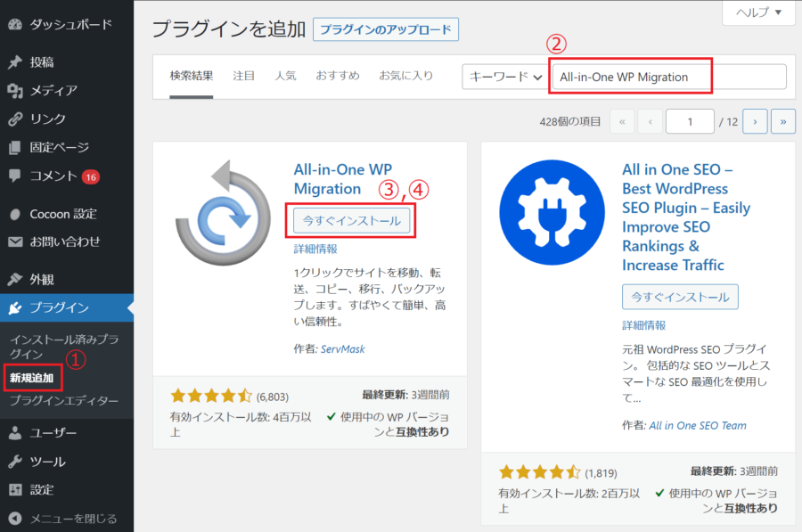Switch to the 注目 tab
Viewport: 802px width, 532px height.
pyautogui.click(x=243, y=77)
